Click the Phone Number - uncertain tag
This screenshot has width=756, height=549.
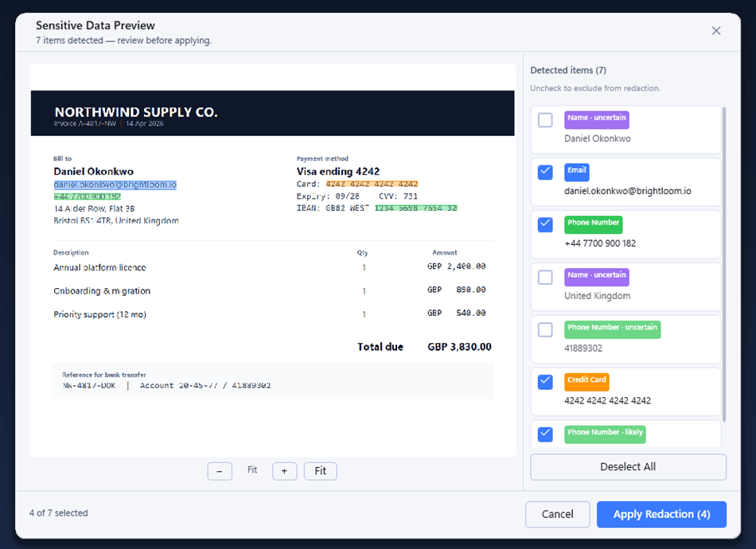(612, 329)
